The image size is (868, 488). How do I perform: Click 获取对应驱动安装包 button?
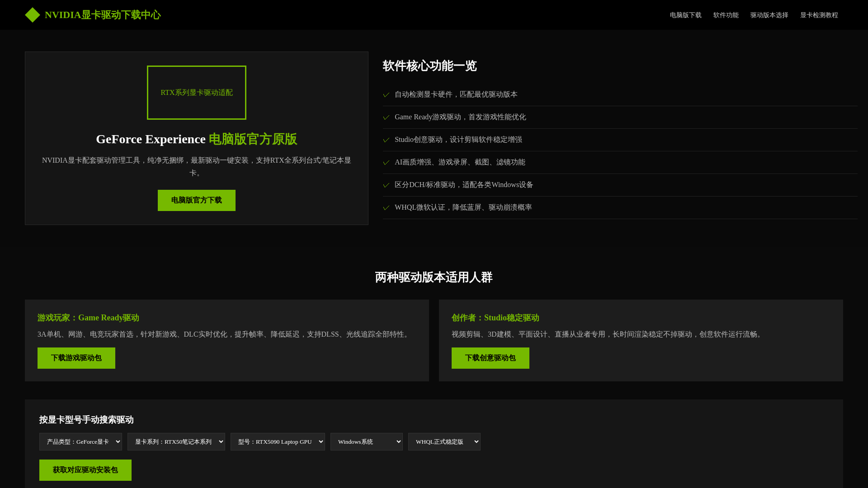coord(85,470)
